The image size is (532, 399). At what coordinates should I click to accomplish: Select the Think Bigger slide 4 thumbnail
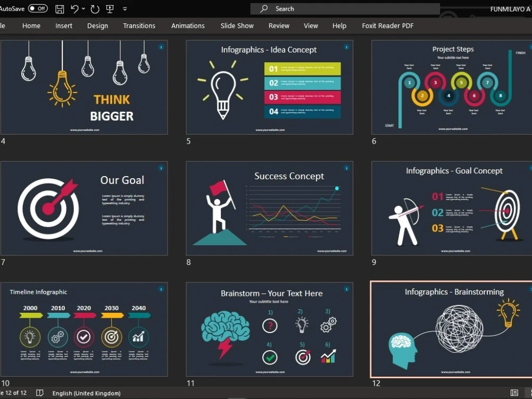click(x=84, y=87)
